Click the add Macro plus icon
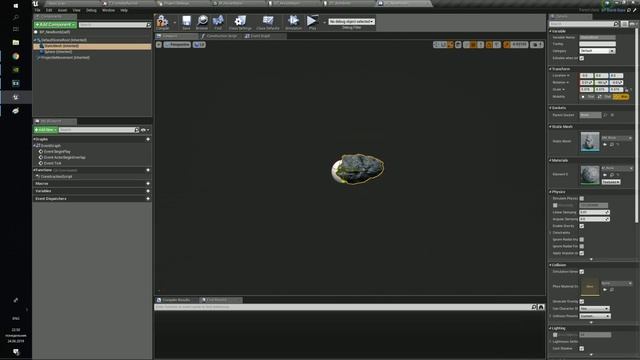Viewport: 640px width, 360px height. coord(148,184)
